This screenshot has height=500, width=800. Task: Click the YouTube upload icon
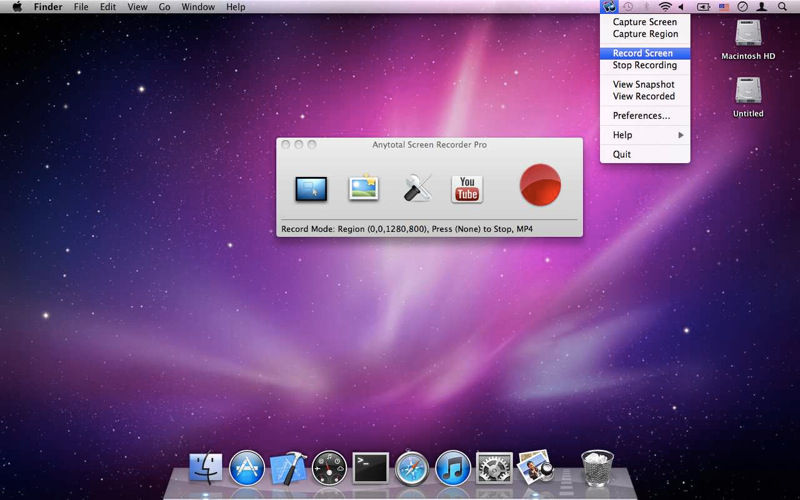point(467,189)
